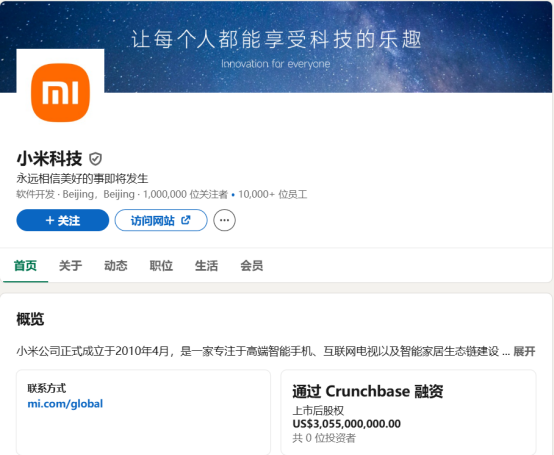Click the 关注 follow button

[63, 220]
